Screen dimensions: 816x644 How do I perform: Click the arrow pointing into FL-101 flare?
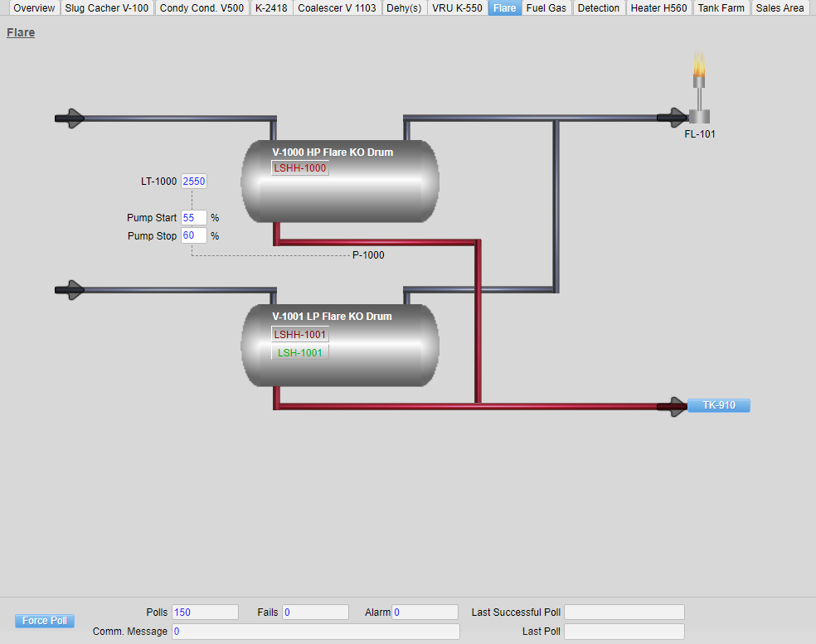[673, 118]
